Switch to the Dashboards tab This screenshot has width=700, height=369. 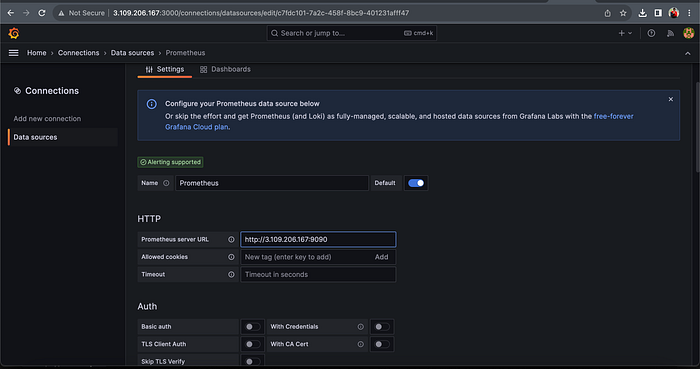click(x=225, y=69)
